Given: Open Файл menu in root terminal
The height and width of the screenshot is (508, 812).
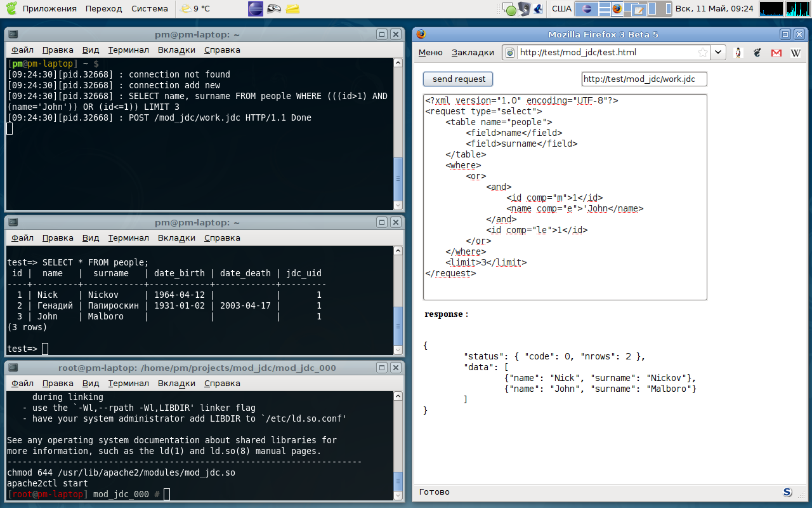Looking at the screenshot, I should (22, 384).
